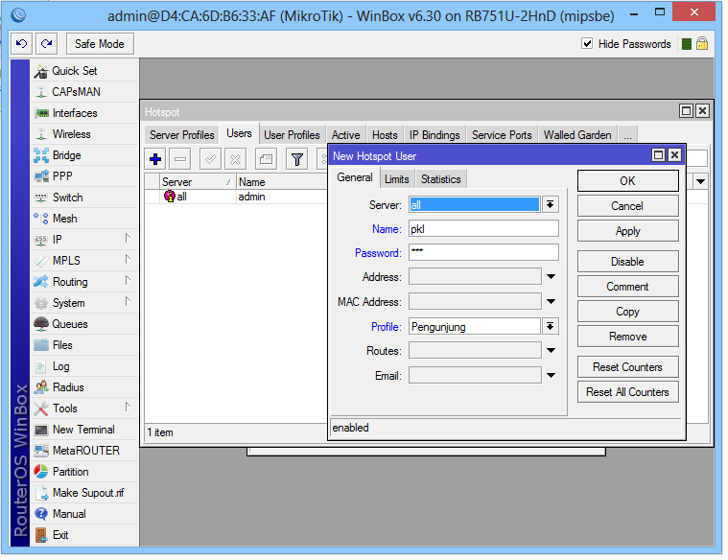728x560 pixels.
Task: Click the cross disable icon in Hotspot toolbar
Action: 235,160
